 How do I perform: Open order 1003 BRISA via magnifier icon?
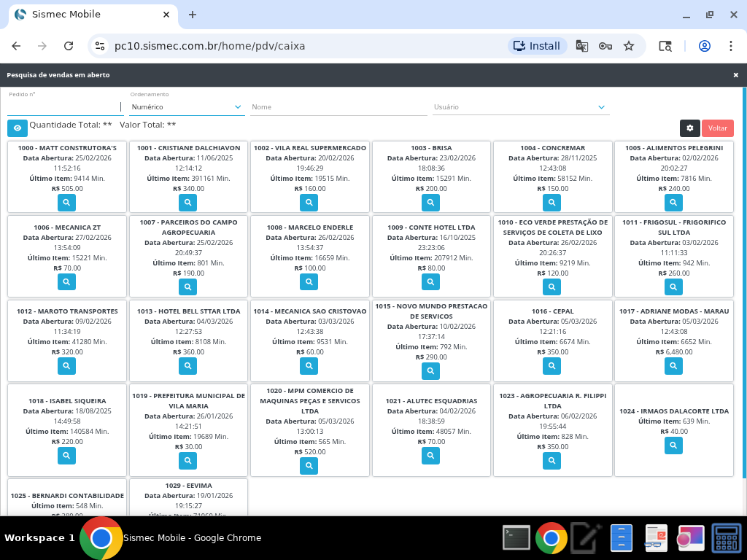(x=430, y=202)
